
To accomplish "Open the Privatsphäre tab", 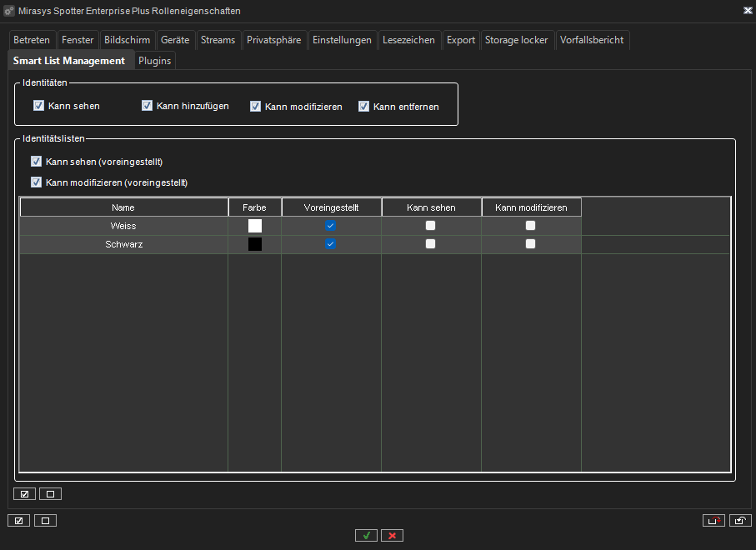I will (x=274, y=40).
